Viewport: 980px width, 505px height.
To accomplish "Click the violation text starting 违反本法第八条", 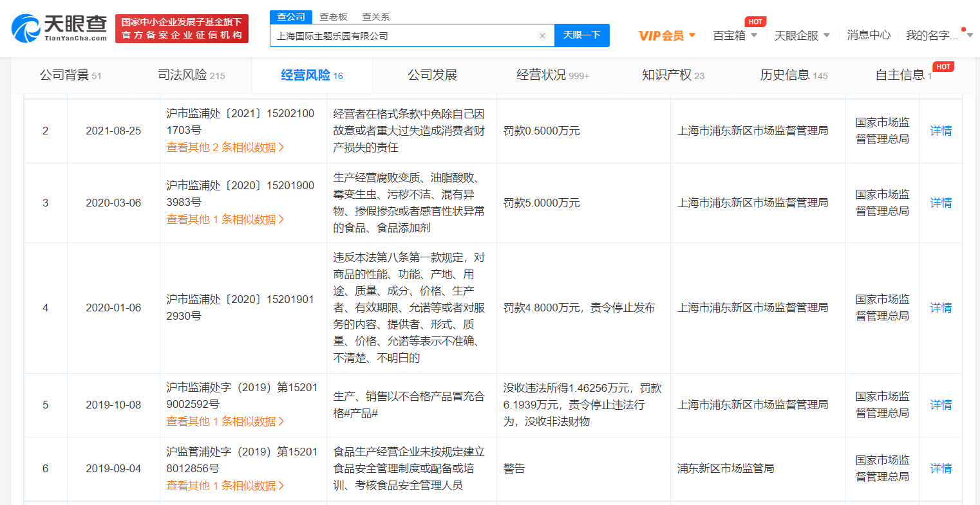I will (x=409, y=308).
